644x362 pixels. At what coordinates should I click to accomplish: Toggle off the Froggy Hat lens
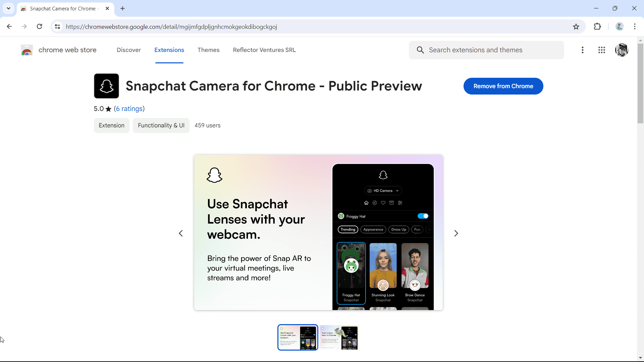[423, 216]
